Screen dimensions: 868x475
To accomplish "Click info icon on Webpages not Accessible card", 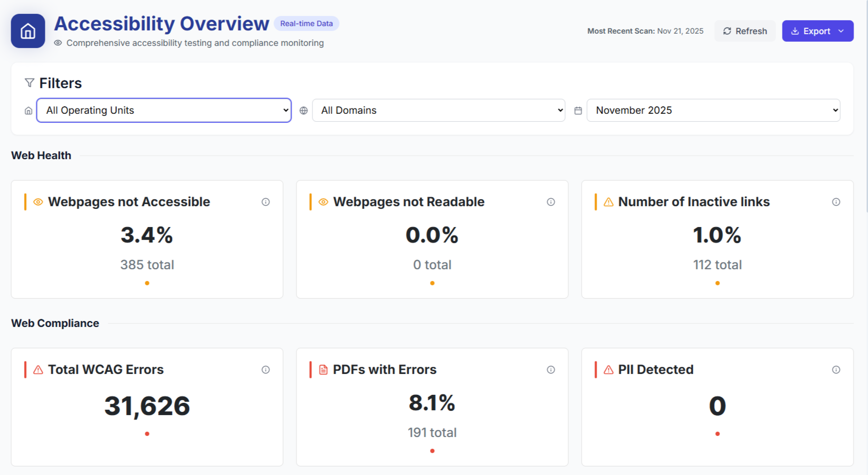I will (x=265, y=202).
